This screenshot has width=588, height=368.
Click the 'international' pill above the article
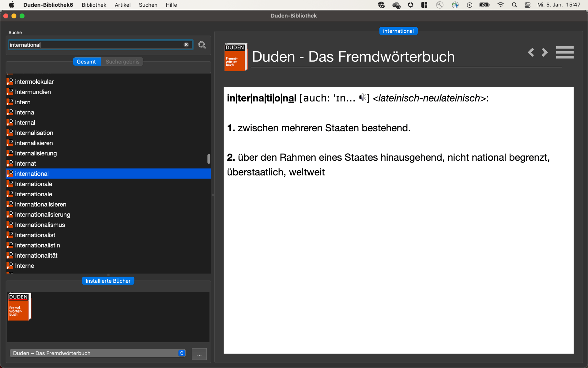(x=398, y=31)
